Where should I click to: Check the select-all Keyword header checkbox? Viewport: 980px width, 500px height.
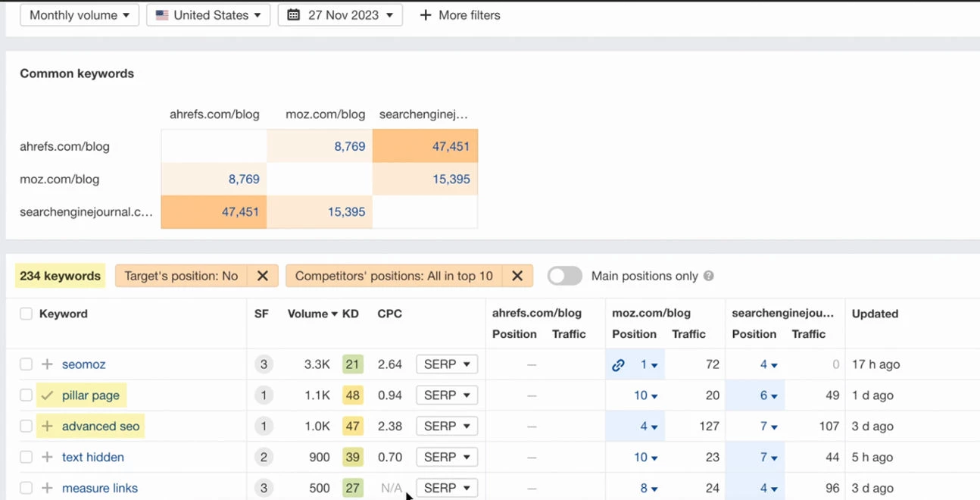click(x=26, y=314)
